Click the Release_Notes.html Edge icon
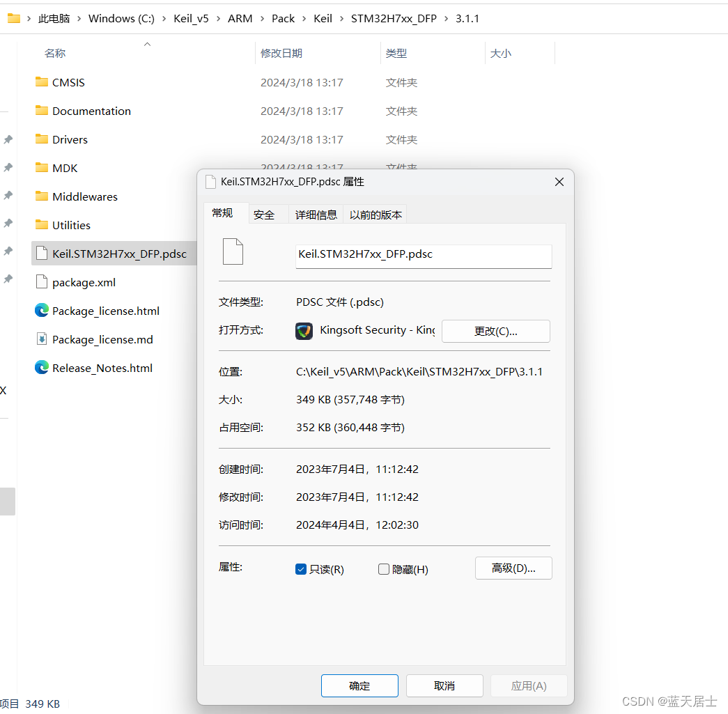728x714 pixels. click(42, 367)
